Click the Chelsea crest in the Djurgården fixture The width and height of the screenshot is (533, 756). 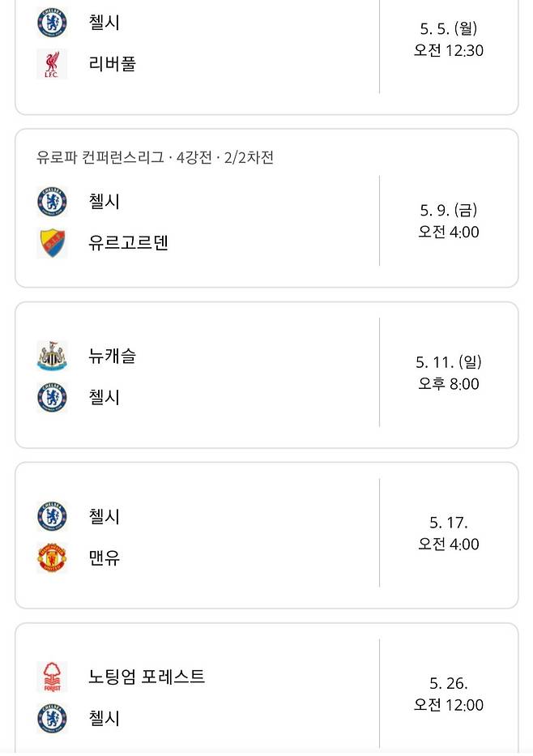(50, 202)
